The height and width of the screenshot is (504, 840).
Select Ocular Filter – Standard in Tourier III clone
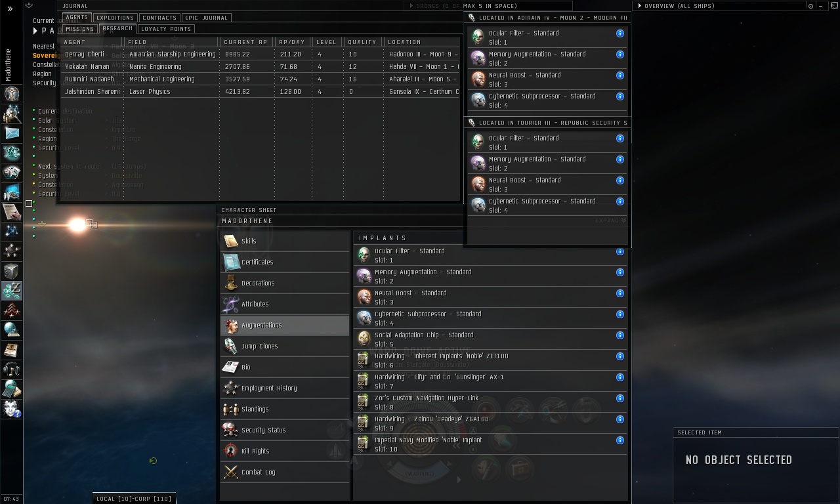(x=547, y=142)
